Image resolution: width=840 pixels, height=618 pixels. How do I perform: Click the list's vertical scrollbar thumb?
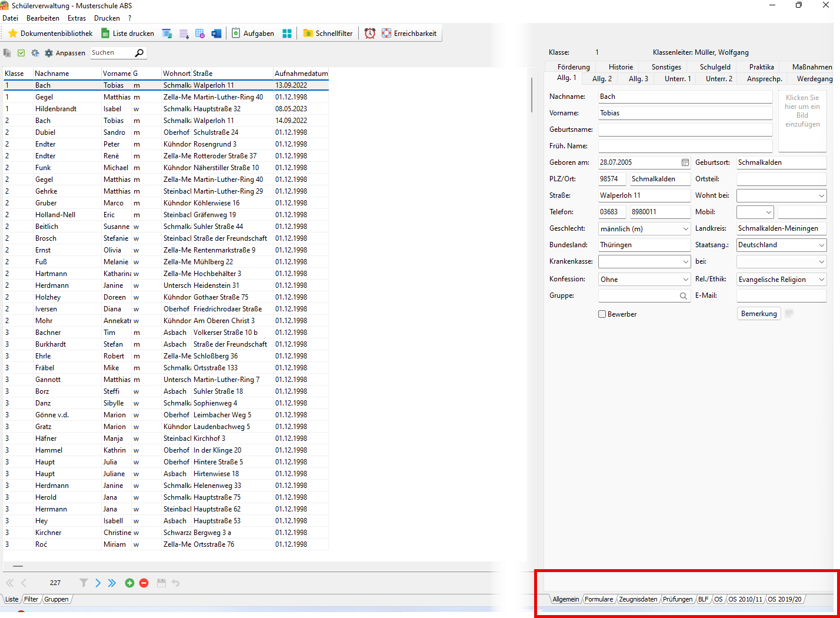pos(532,95)
